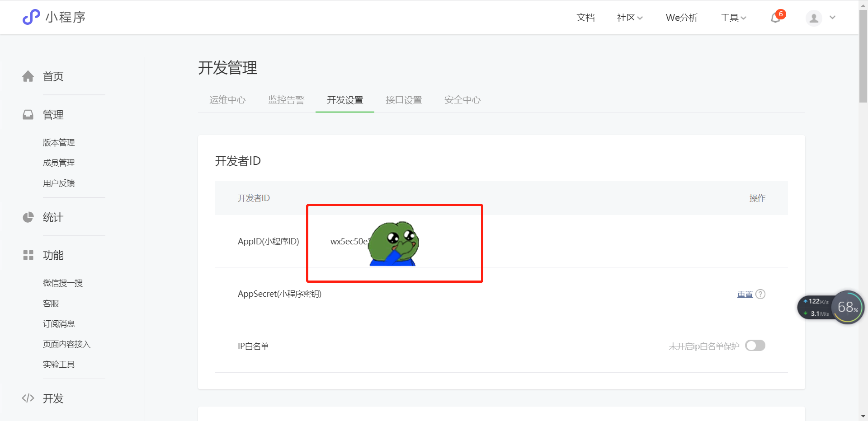Image resolution: width=868 pixels, height=421 pixels.
Task: Click the 开发者ID column header
Action: coord(254,198)
